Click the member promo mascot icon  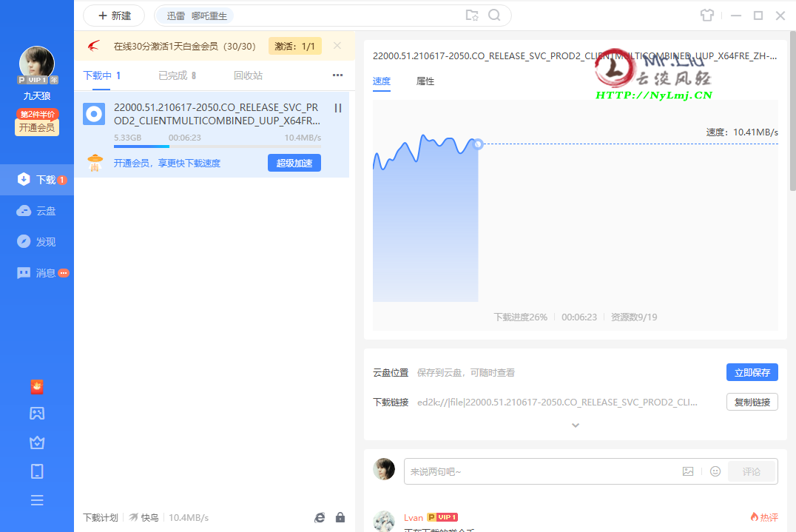pyautogui.click(x=95, y=163)
